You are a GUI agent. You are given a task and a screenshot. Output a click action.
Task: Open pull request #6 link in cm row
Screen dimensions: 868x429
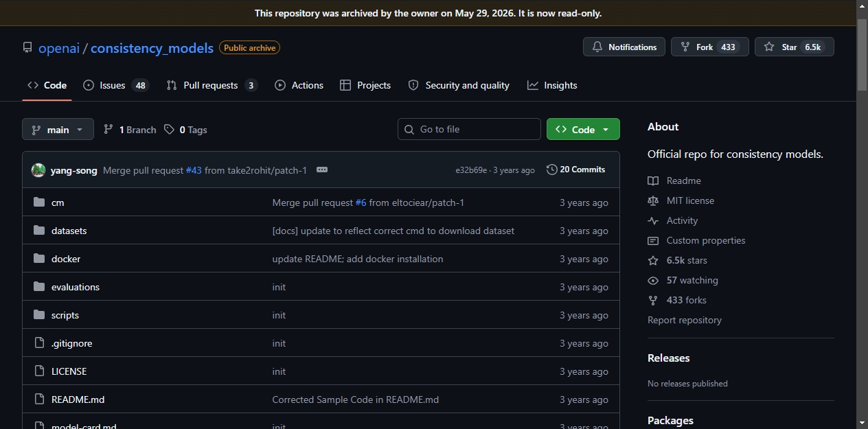tap(361, 202)
